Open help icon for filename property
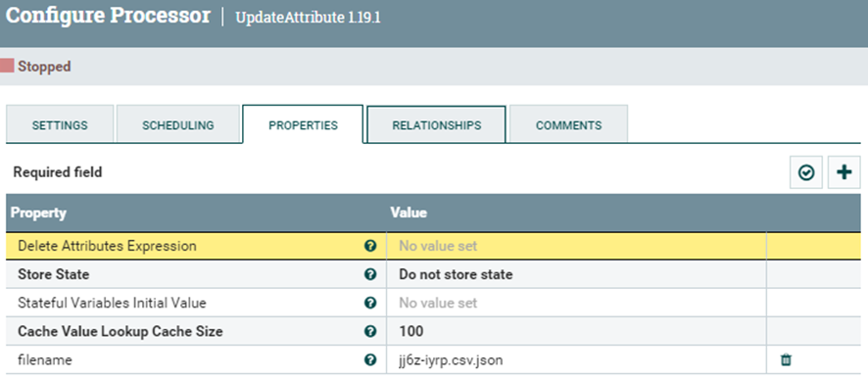The width and height of the screenshot is (868, 379). 370,360
